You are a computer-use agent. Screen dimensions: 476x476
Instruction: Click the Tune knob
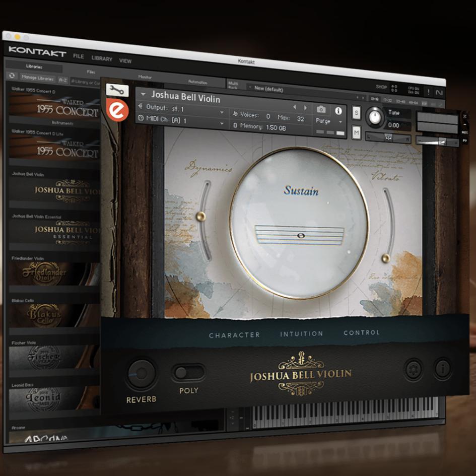click(375, 117)
